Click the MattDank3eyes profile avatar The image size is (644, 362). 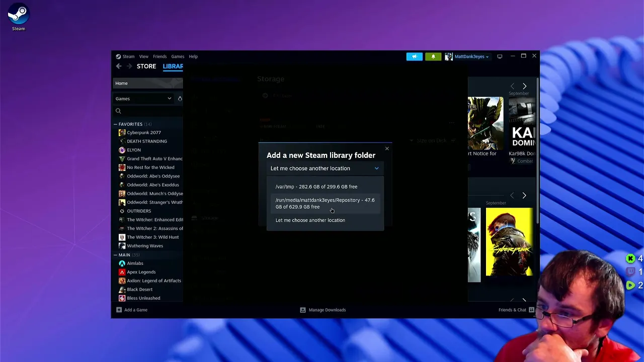[x=449, y=56]
